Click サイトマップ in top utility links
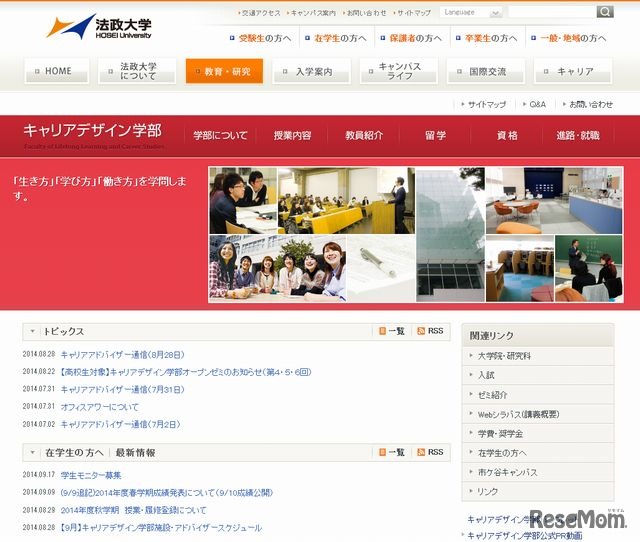Screen dimensions: 640x542 point(412,13)
